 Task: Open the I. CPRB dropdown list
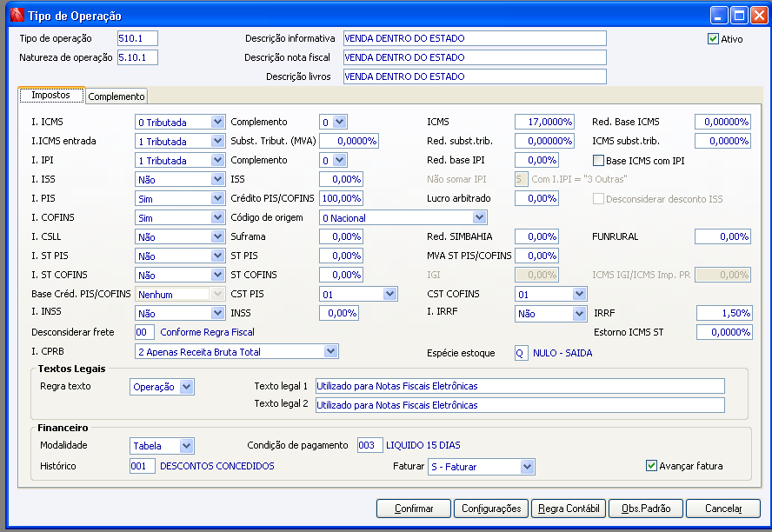[x=330, y=351]
